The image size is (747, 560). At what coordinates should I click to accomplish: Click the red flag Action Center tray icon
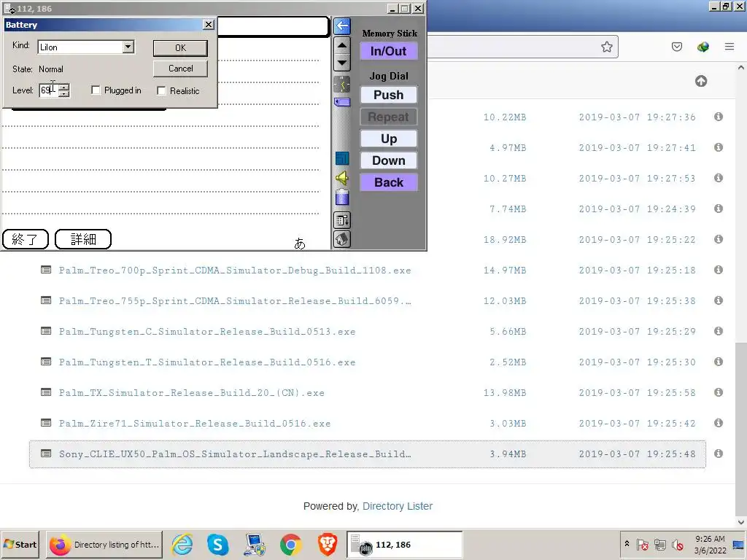coord(642,544)
